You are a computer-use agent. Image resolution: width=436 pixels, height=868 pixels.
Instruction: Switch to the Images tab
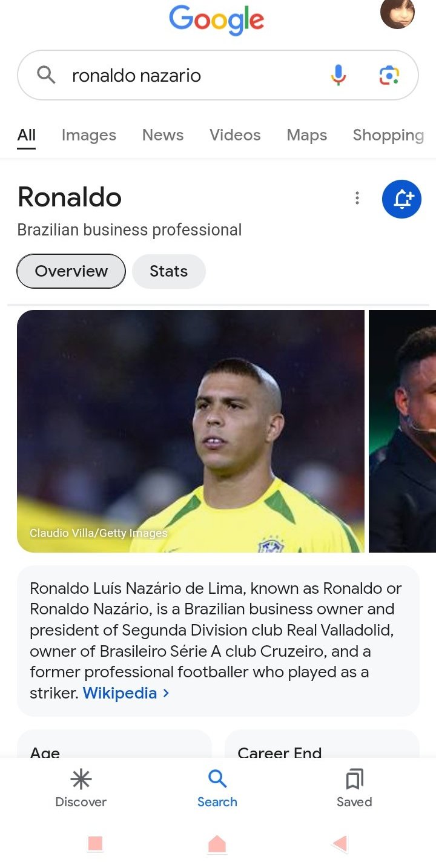tap(89, 135)
